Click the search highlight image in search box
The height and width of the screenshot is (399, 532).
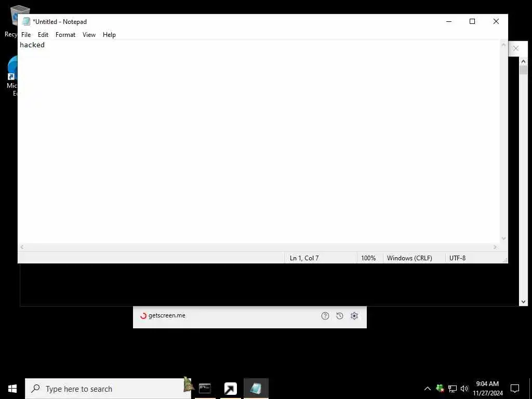(x=188, y=384)
